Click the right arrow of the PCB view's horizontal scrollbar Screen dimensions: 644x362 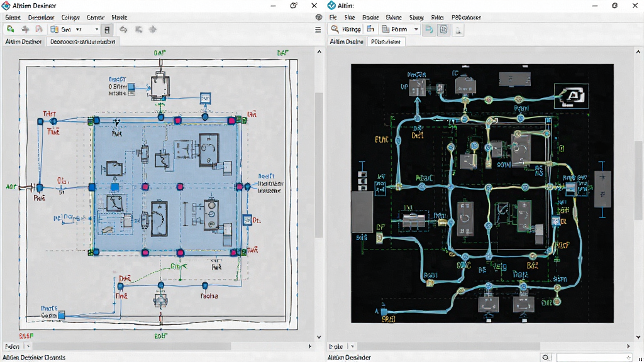pyautogui.click(x=628, y=346)
